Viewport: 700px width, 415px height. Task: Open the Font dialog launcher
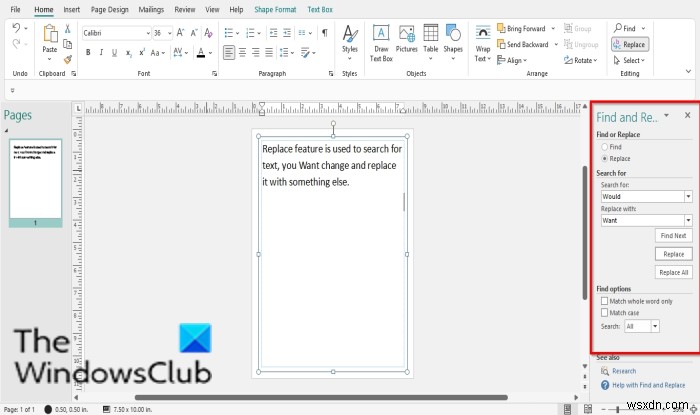(215, 74)
